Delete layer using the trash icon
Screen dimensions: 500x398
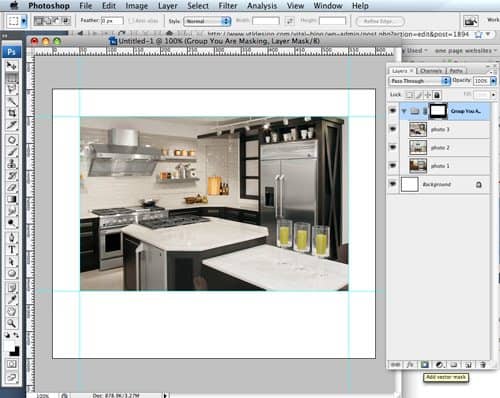pos(483,365)
